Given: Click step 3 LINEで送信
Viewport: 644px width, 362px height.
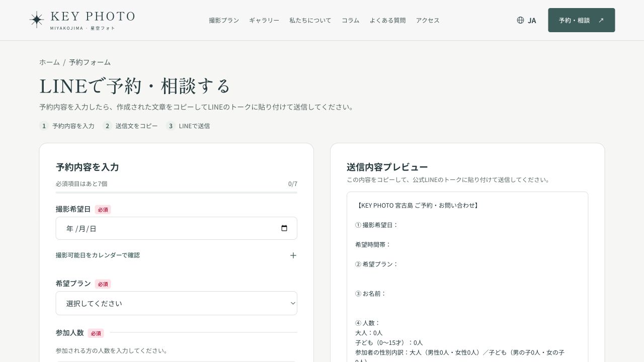Looking at the screenshot, I should pyautogui.click(x=188, y=126).
